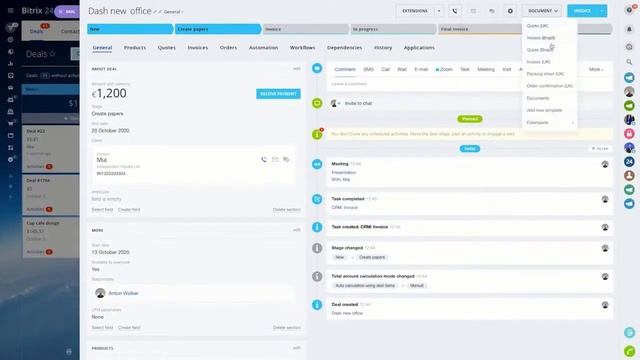Screen dimensions: 640x360
Task: Open Deal #22 card in background list
Action: point(51,149)
